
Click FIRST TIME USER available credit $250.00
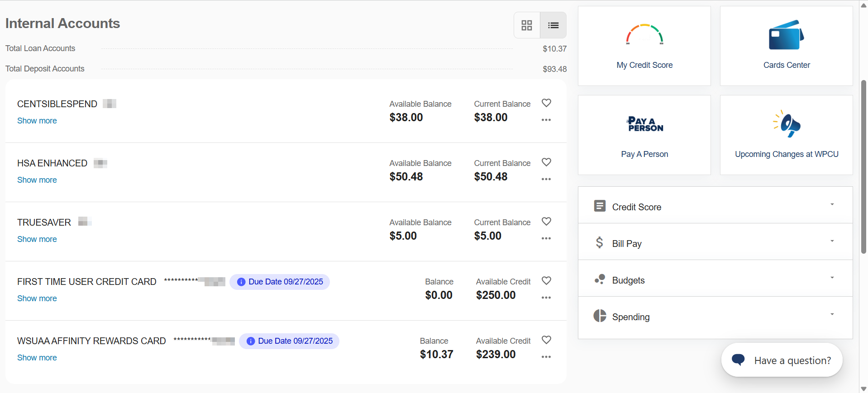click(x=496, y=295)
